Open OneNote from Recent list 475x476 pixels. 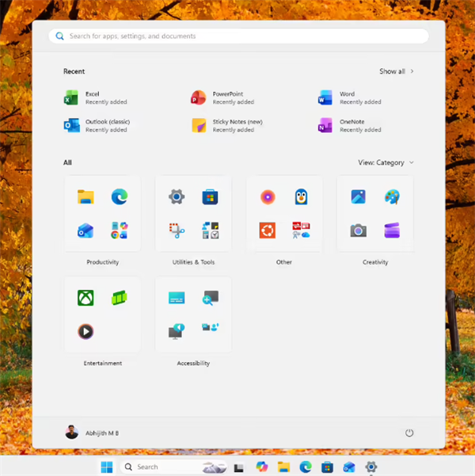[x=349, y=125]
